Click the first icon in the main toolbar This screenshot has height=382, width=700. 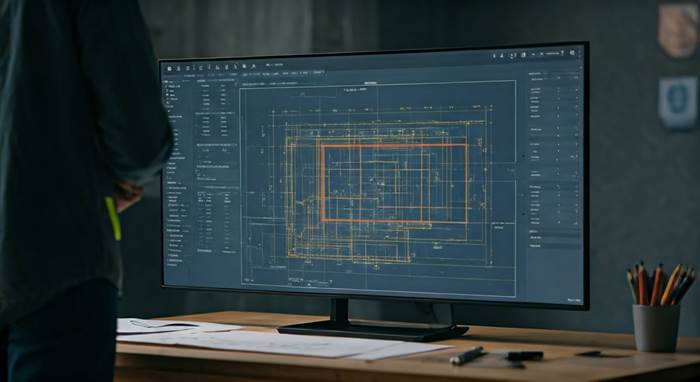(x=170, y=69)
